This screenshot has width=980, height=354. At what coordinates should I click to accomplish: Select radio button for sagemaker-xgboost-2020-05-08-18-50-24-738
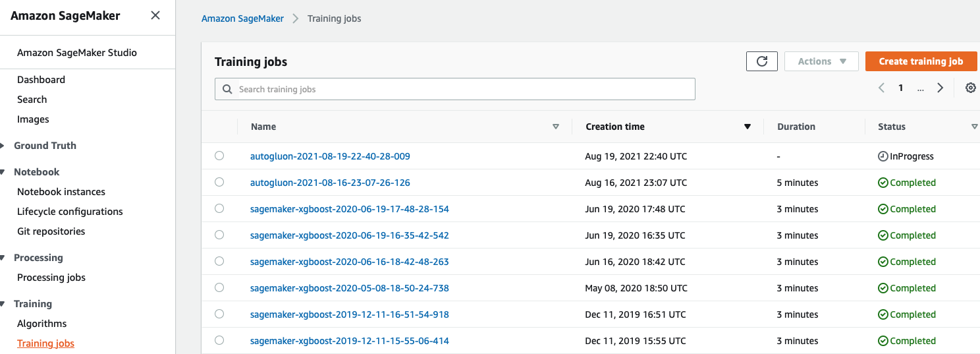pyautogui.click(x=219, y=287)
